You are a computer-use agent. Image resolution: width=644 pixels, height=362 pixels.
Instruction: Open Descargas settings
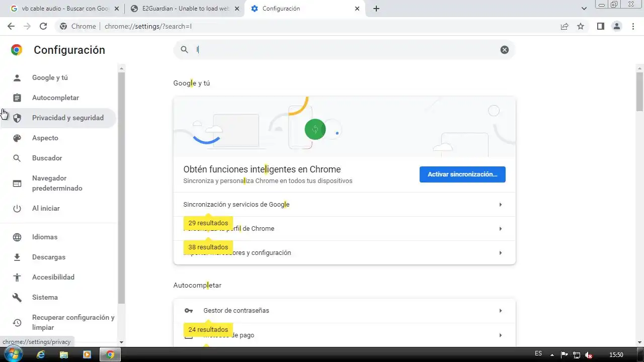tap(49, 257)
